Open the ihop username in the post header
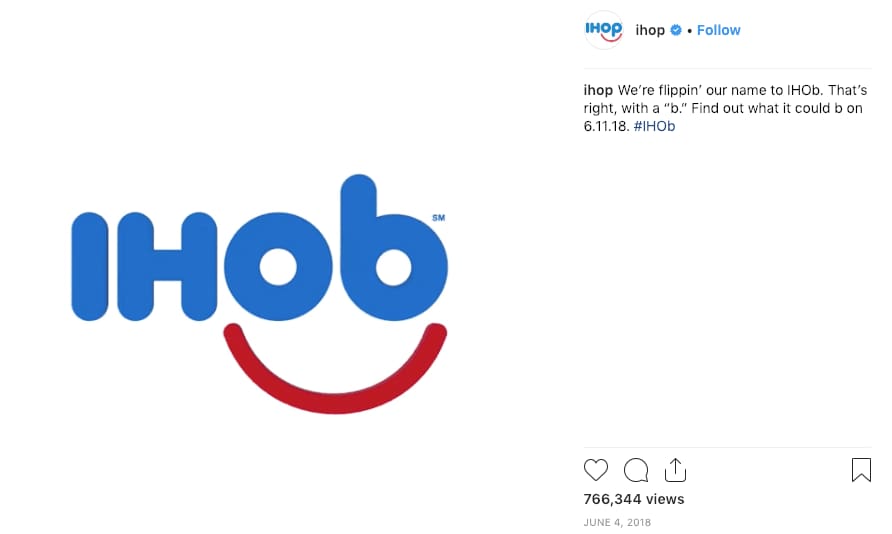The height and width of the screenshot is (534, 892). pos(650,30)
